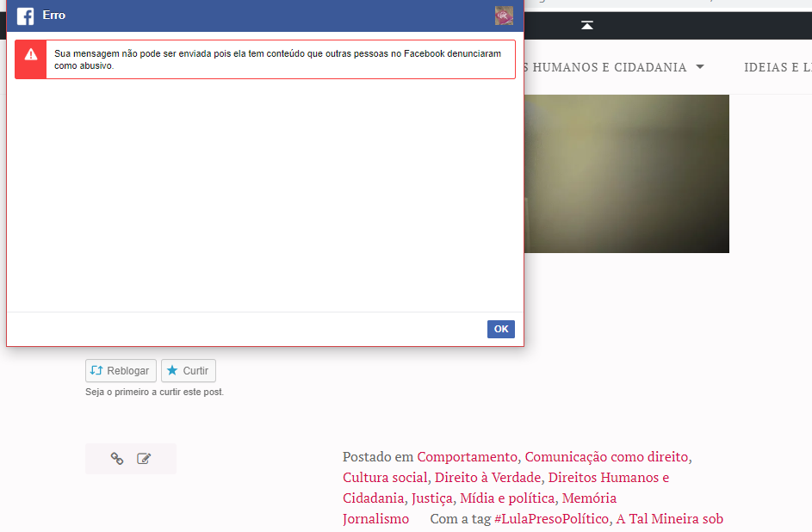Open the Comportamento category link
812x532 pixels.
pyautogui.click(x=467, y=456)
